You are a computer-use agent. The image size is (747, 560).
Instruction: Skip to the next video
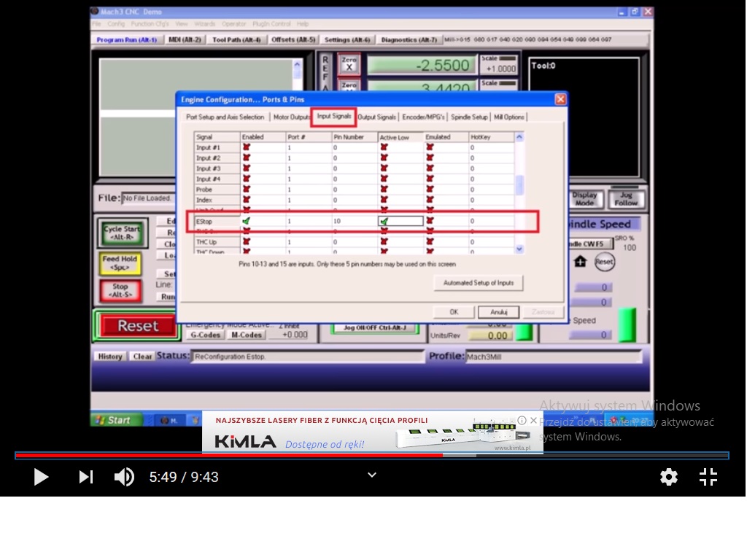coord(86,477)
